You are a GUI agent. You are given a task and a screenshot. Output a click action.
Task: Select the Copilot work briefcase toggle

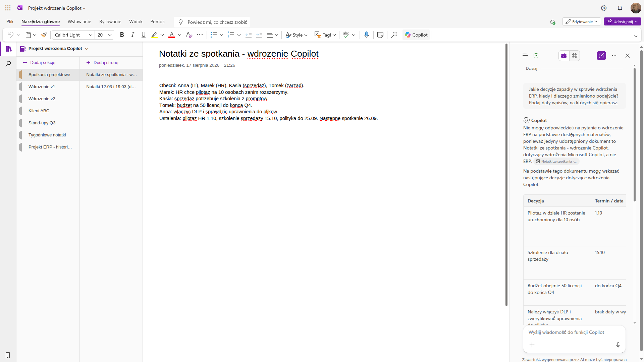coord(564,56)
